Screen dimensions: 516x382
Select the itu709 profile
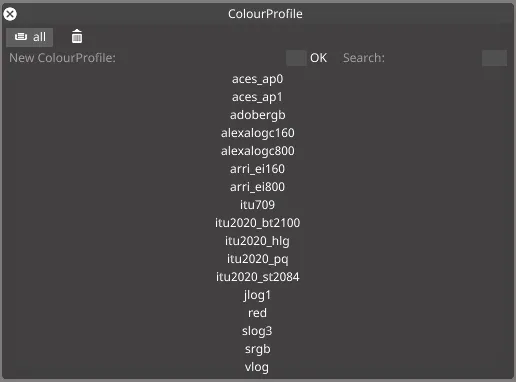tap(258, 205)
